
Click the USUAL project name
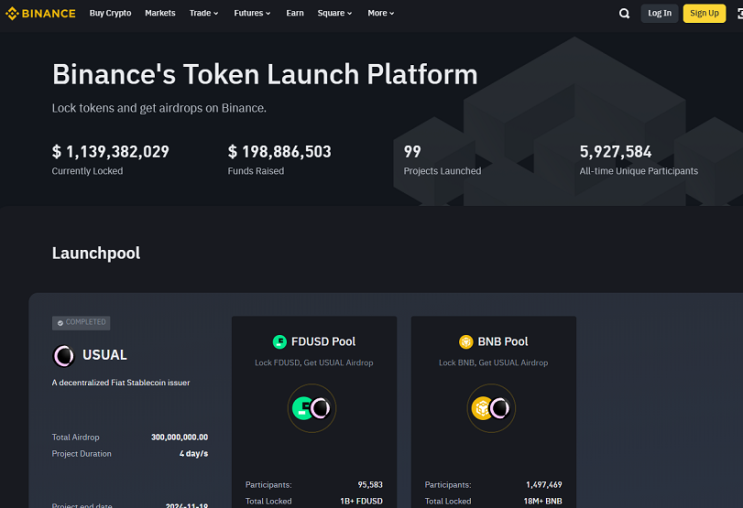coord(105,355)
